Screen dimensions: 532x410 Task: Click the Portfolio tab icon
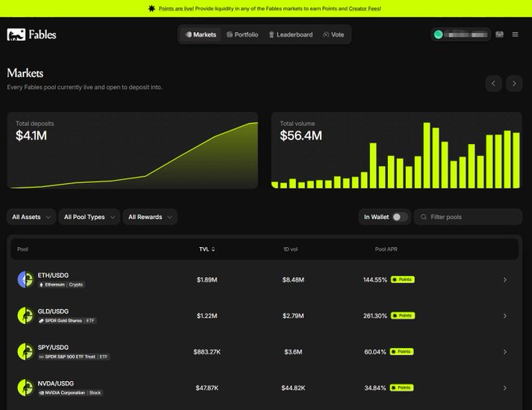(x=229, y=34)
